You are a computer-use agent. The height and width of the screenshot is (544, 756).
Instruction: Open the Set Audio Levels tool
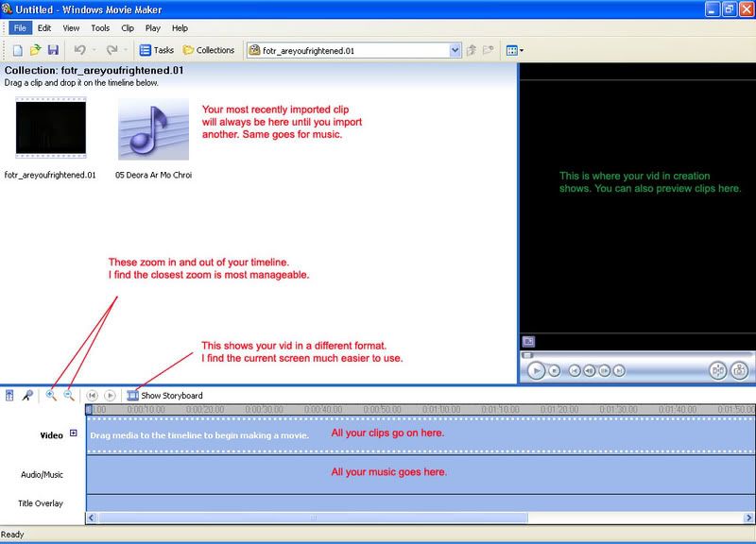(x=9, y=396)
